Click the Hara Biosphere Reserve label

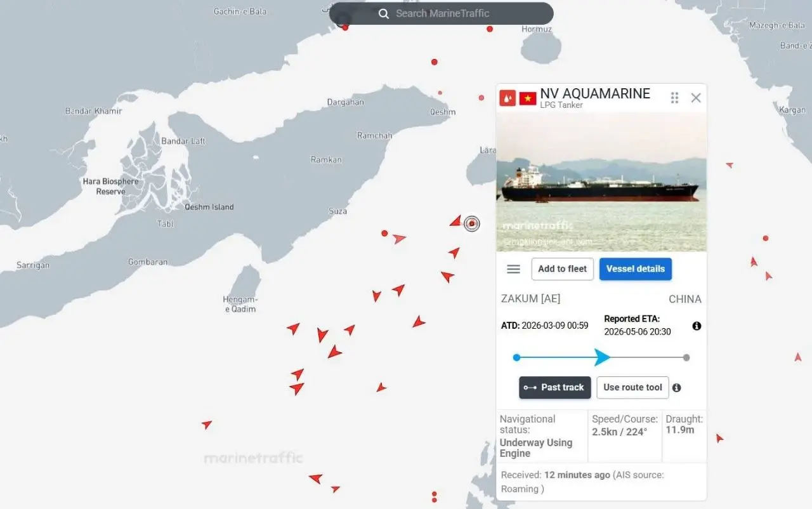point(110,187)
